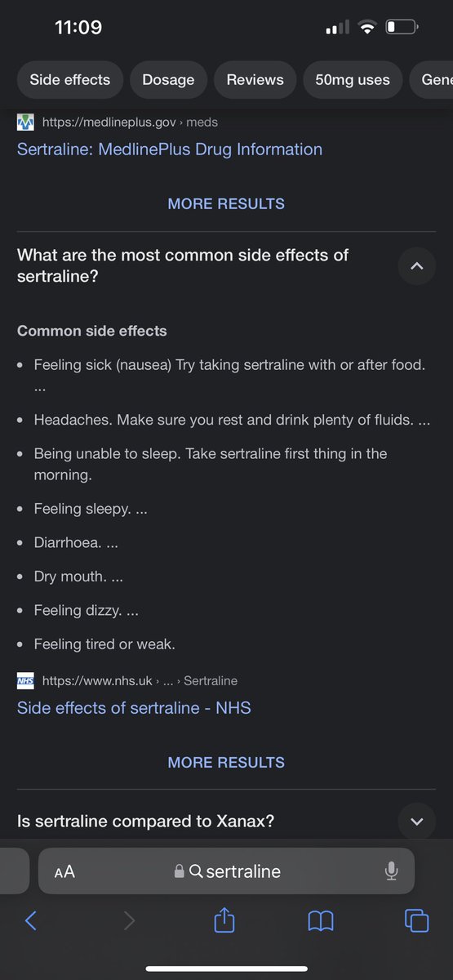Select the Side effects chip
Screen dimensions: 453x980
click(70, 80)
